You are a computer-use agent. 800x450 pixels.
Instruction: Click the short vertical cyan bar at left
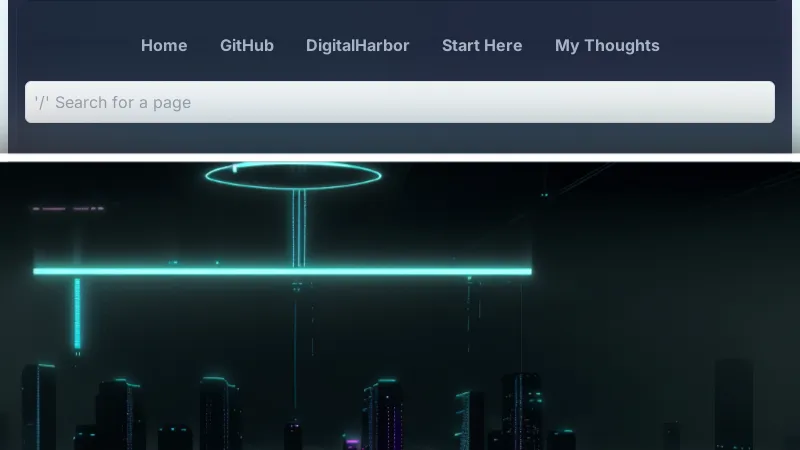(77, 313)
